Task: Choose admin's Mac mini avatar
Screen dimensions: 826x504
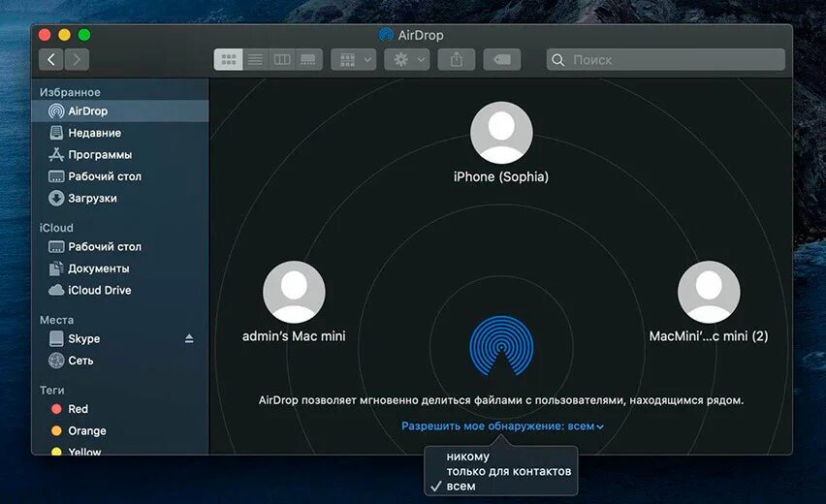Action: [x=294, y=292]
